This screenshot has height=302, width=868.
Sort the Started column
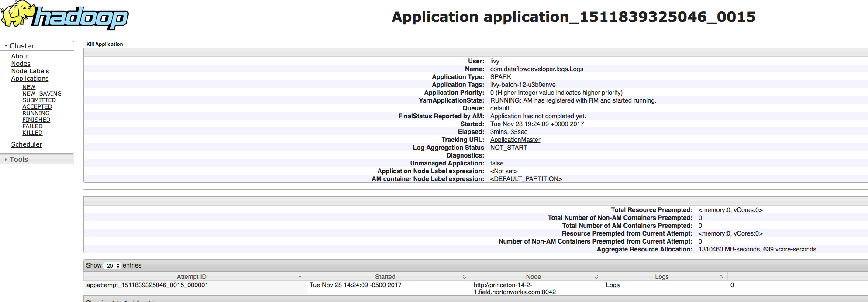pyautogui.click(x=464, y=277)
